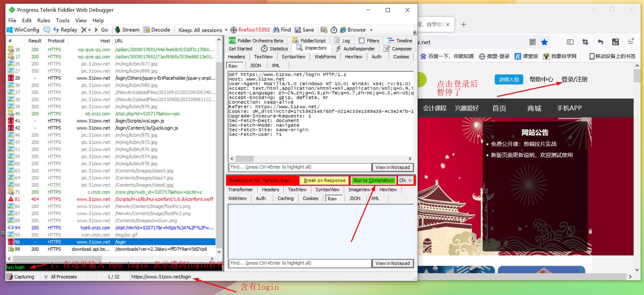
Task: Expand the Fiddler toolbar overflow arrow
Action: click(415, 32)
